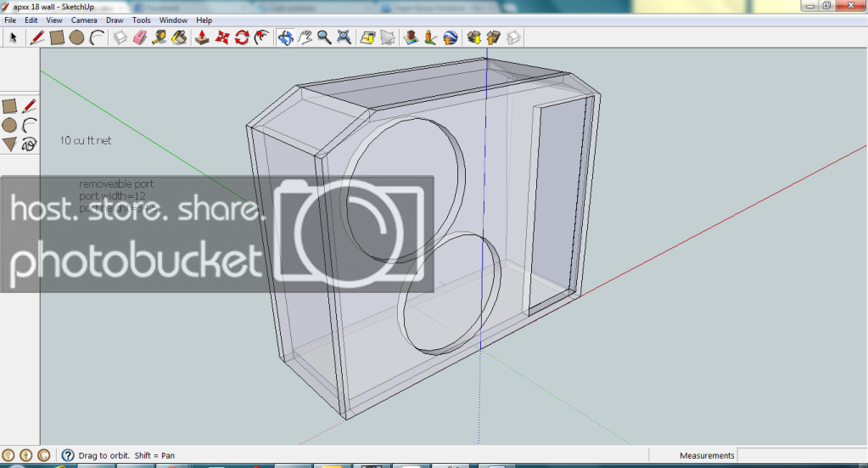This screenshot has height=468, width=868.
Task: Click the Add Location icon
Action: [x=367, y=37]
